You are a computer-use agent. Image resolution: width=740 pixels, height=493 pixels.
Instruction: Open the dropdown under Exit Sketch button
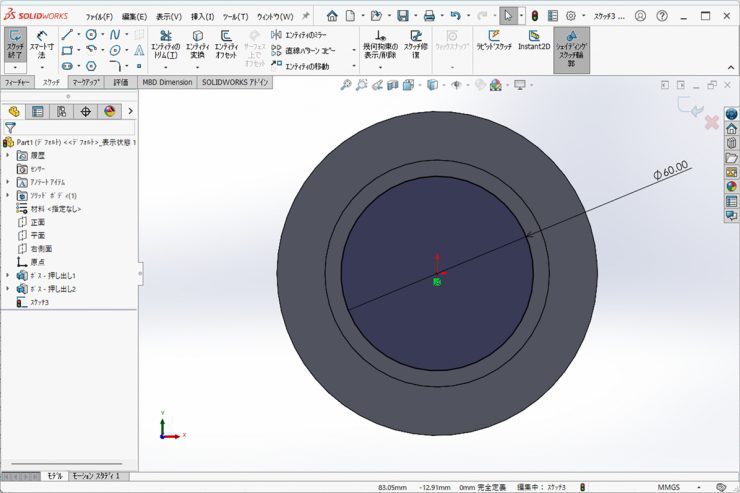pos(15,67)
